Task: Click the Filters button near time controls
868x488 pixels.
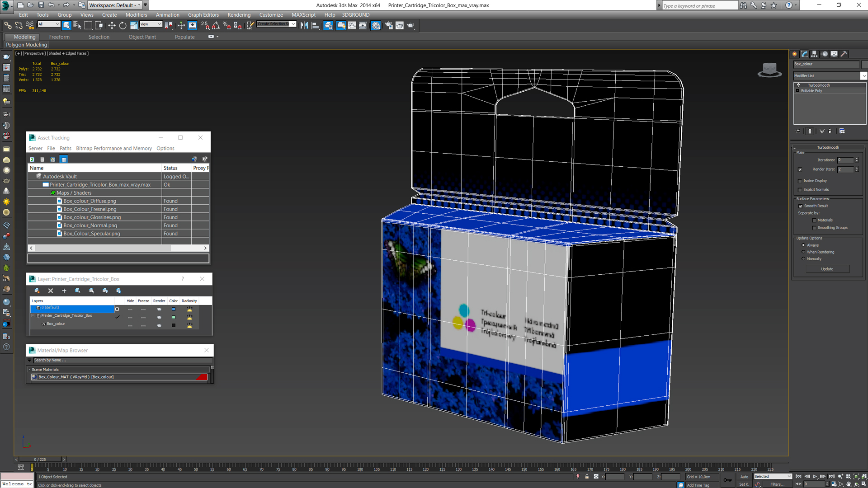Action: click(x=777, y=484)
